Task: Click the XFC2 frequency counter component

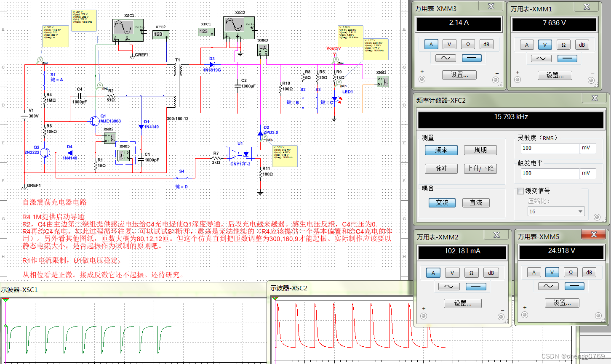Action: tap(160, 35)
